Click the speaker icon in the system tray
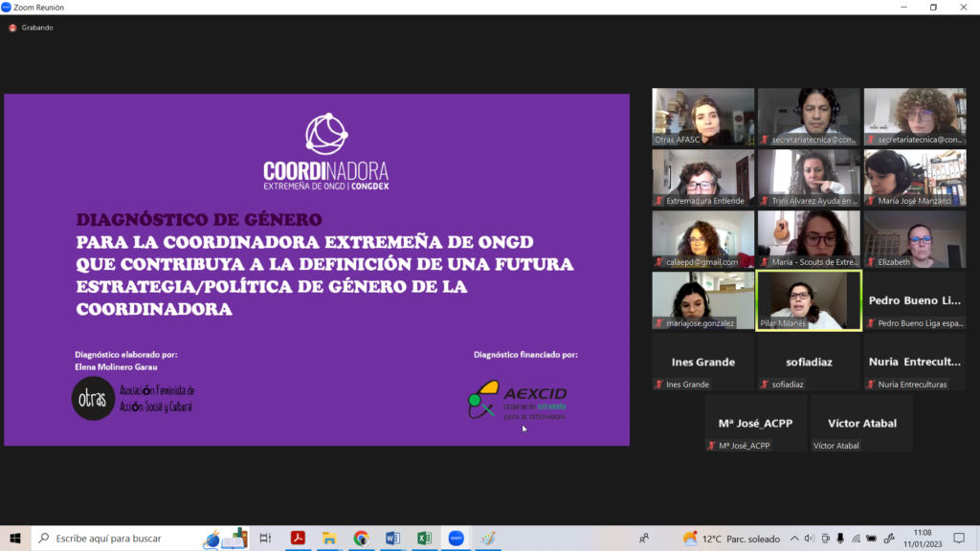 pyautogui.click(x=811, y=539)
